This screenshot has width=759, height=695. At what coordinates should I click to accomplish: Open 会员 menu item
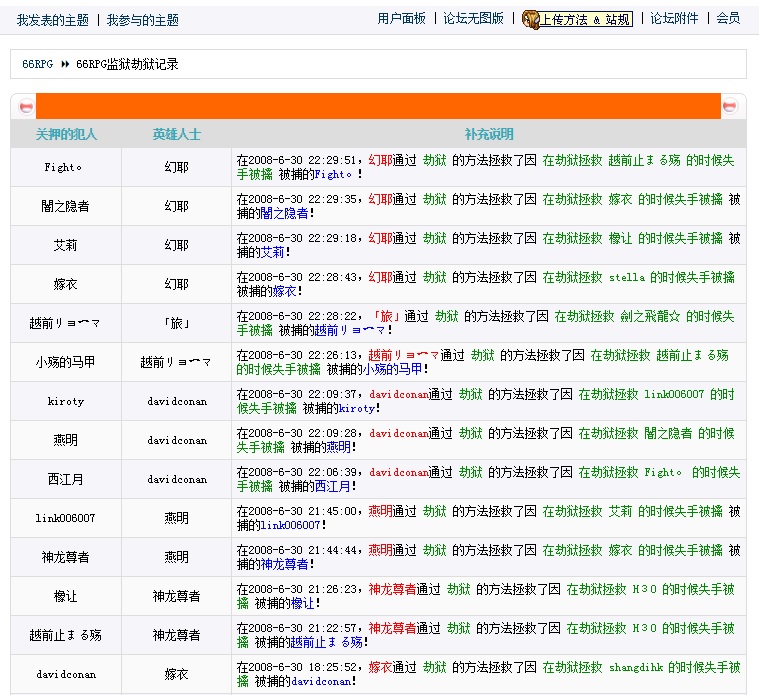pyautogui.click(x=728, y=18)
